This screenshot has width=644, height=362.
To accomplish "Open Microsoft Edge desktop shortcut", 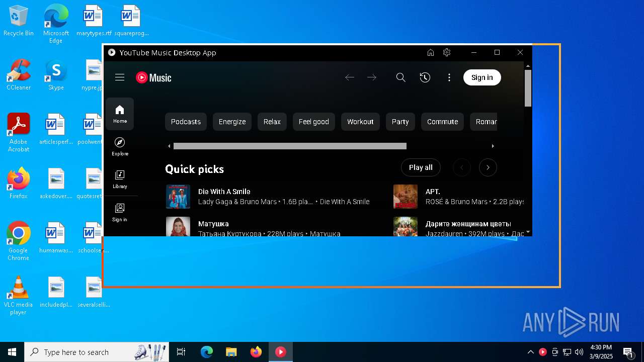I will (x=56, y=24).
